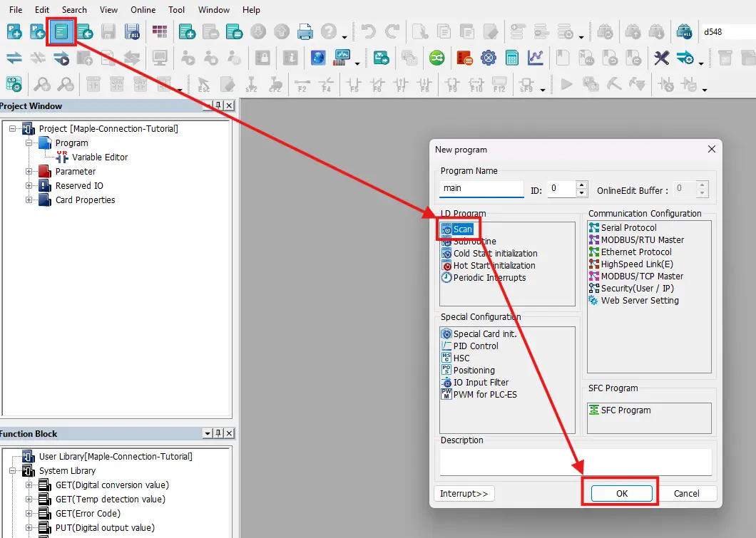This screenshot has height=538, width=756.
Task: Click the settings gear toolbar icon
Action: 488,58
